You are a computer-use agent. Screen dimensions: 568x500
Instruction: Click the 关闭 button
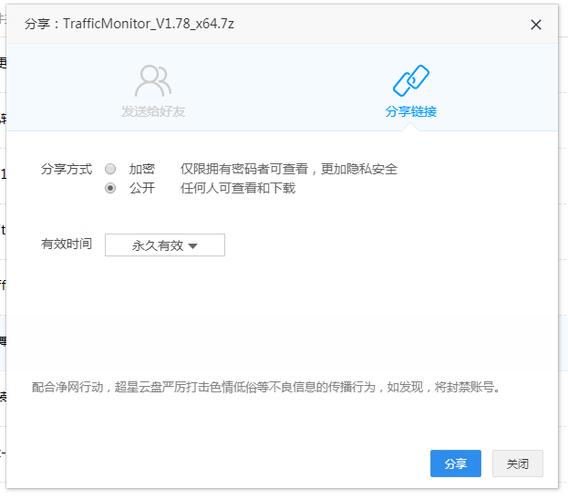(517, 463)
